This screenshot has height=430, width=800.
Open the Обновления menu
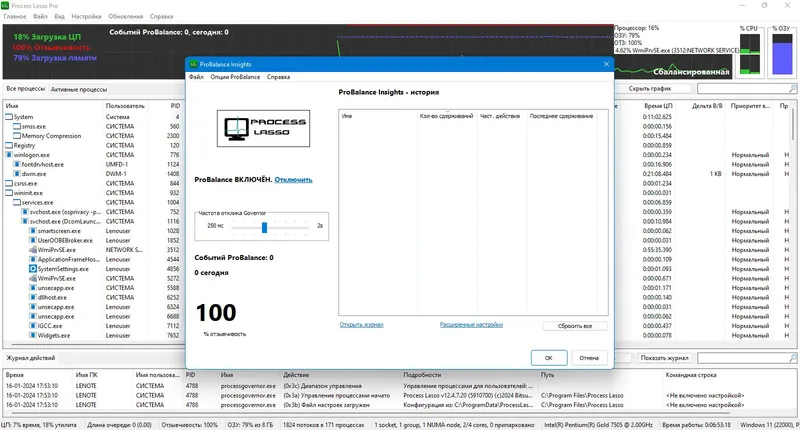[126, 16]
